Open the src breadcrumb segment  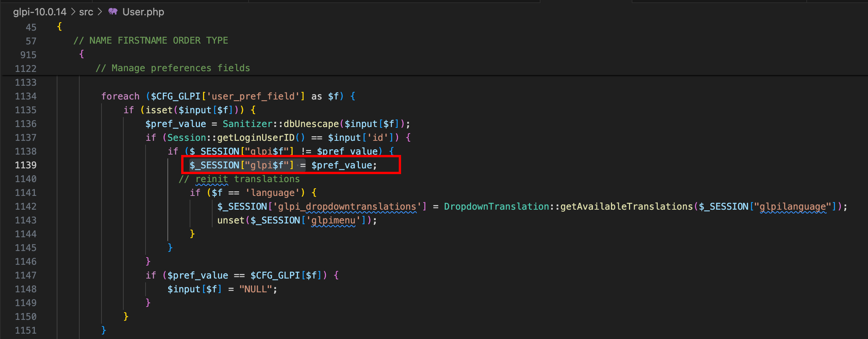pos(86,12)
